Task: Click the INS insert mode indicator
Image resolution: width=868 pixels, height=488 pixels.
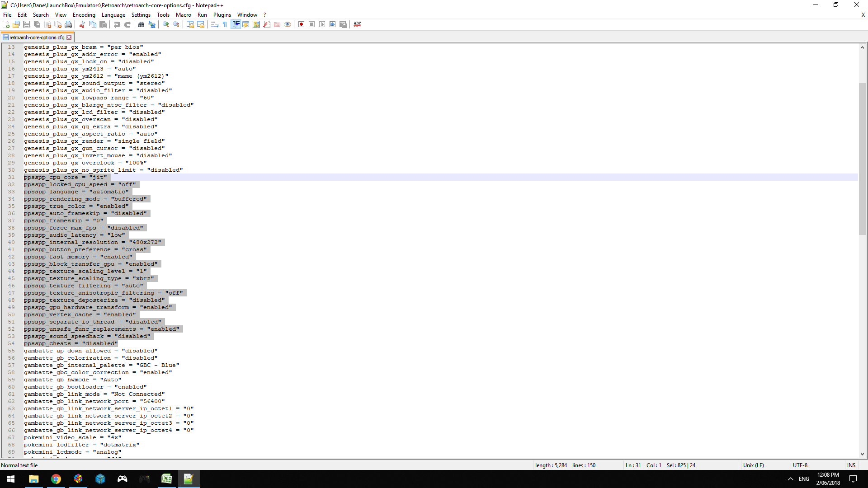Action: pos(851,465)
